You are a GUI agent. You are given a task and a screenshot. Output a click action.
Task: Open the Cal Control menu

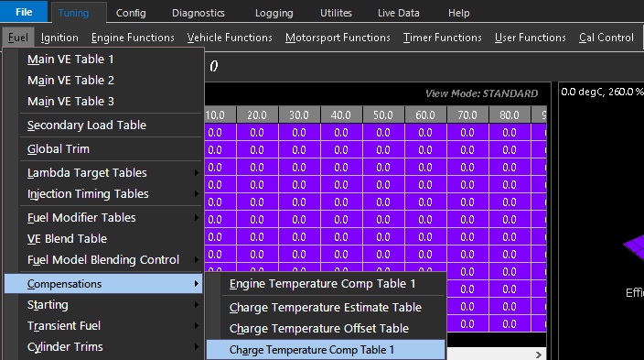pos(606,38)
